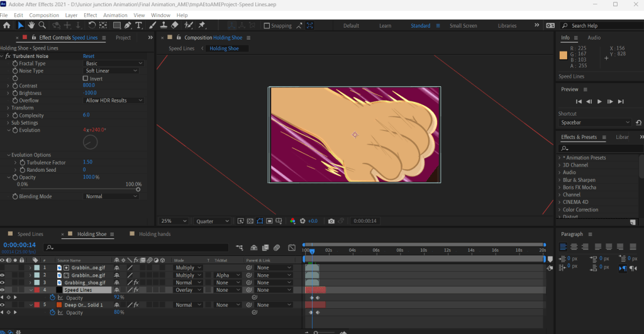Hide the Grabbing_shoe.gif layer with eye toggle
Viewport: 644px width, 334px height.
pyautogui.click(x=3, y=282)
